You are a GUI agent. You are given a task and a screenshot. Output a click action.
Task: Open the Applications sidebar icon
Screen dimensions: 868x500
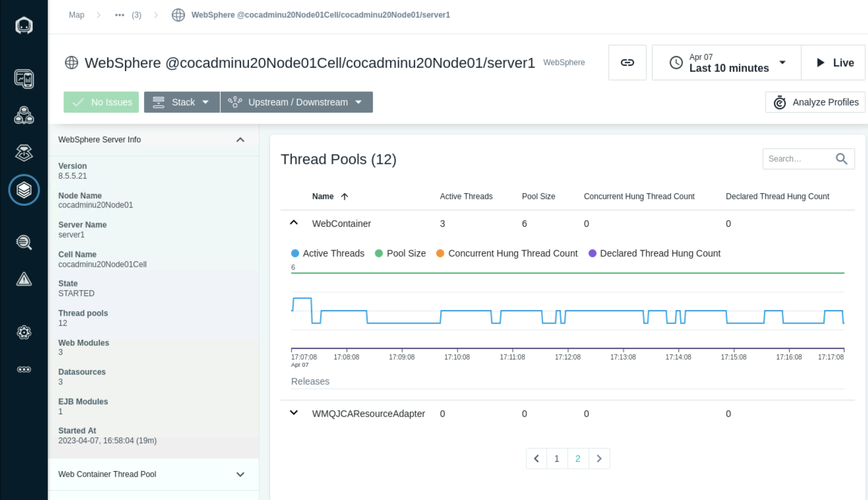(24, 115)
